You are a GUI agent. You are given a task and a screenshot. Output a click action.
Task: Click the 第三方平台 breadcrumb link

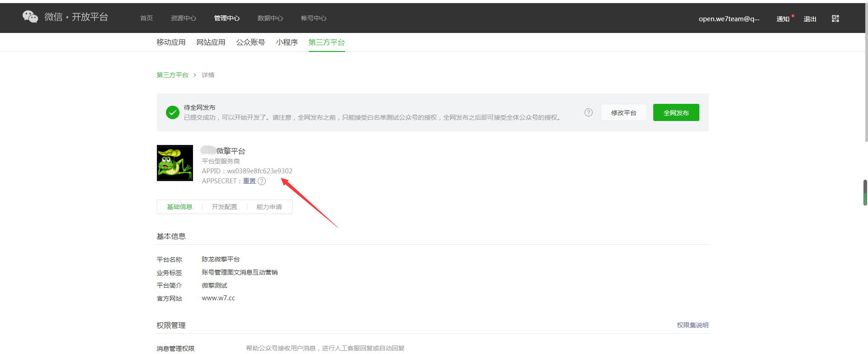click(x=172, y=75)
